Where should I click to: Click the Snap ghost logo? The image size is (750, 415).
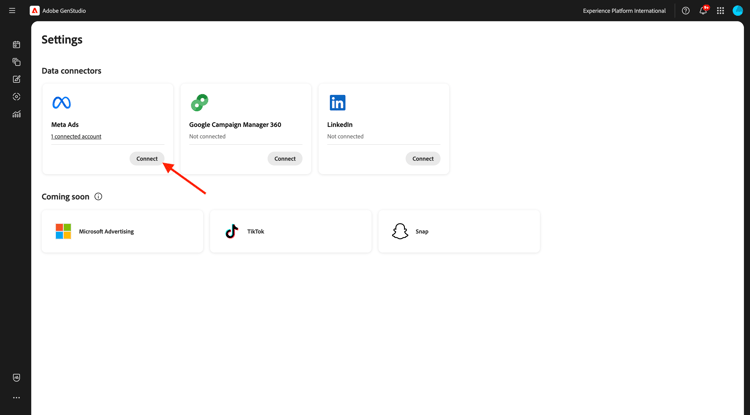400,231
